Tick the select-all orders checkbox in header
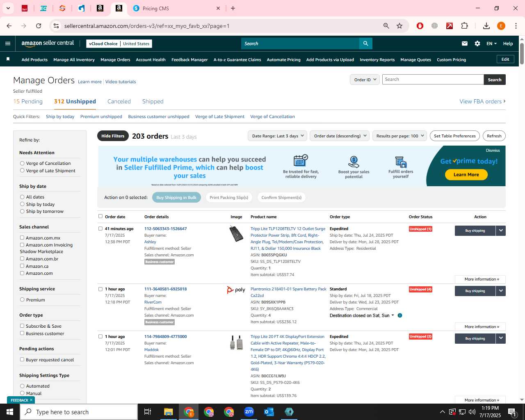Image resolution: width=525 pixels, height=420 pixels. (x=100, y=216)
